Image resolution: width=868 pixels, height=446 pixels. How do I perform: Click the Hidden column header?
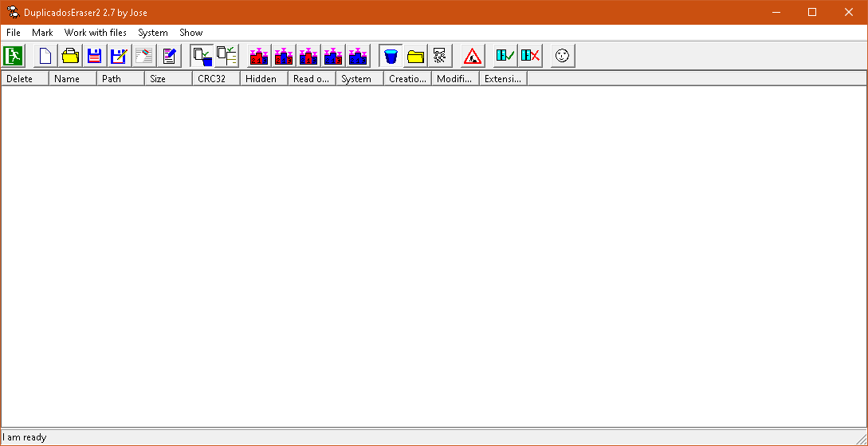pos(263,79)
